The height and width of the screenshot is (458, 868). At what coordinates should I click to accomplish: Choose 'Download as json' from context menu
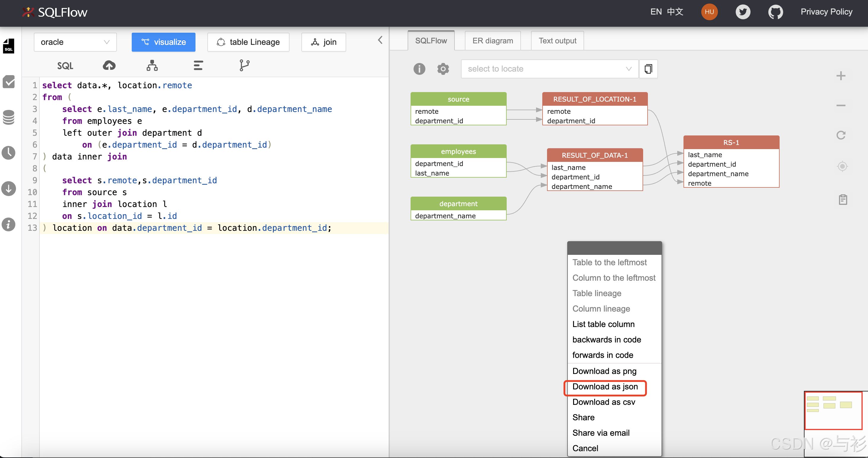(605, 386)
